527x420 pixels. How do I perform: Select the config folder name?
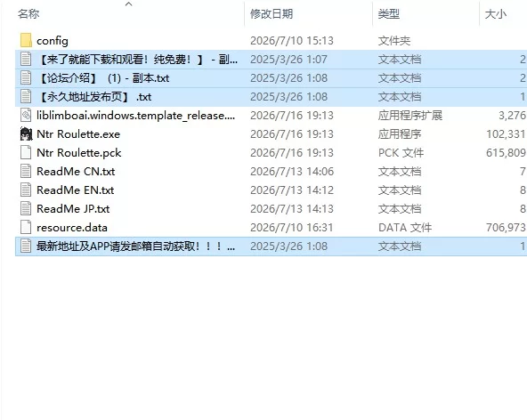[x=53, y=41]
